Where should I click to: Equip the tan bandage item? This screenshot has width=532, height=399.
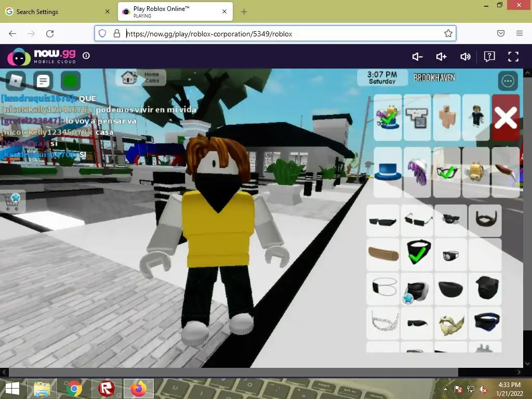pyautogui.click(x=383, y=255)
